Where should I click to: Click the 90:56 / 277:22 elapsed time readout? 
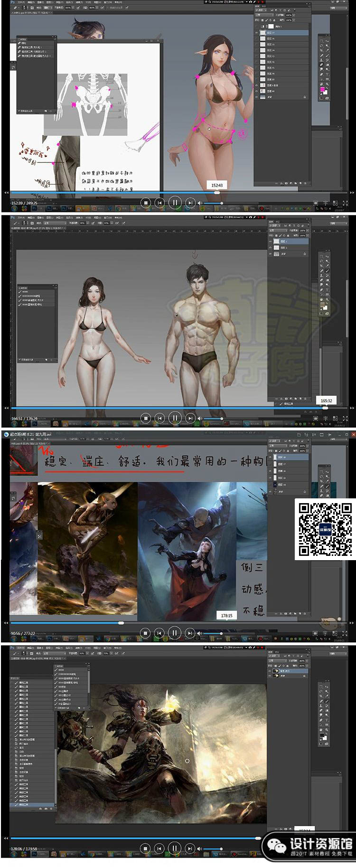click(x=23, y=633)
